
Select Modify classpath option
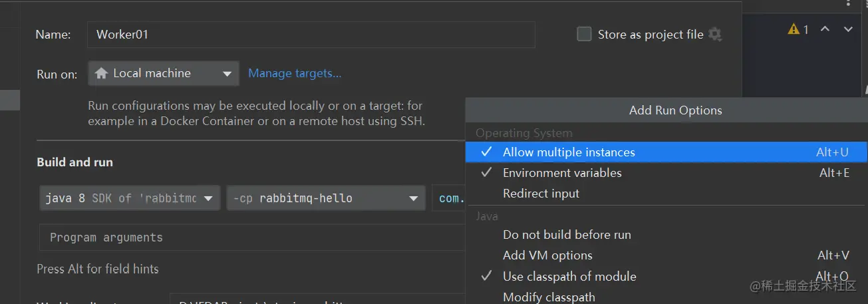click(x=666, y=297)
